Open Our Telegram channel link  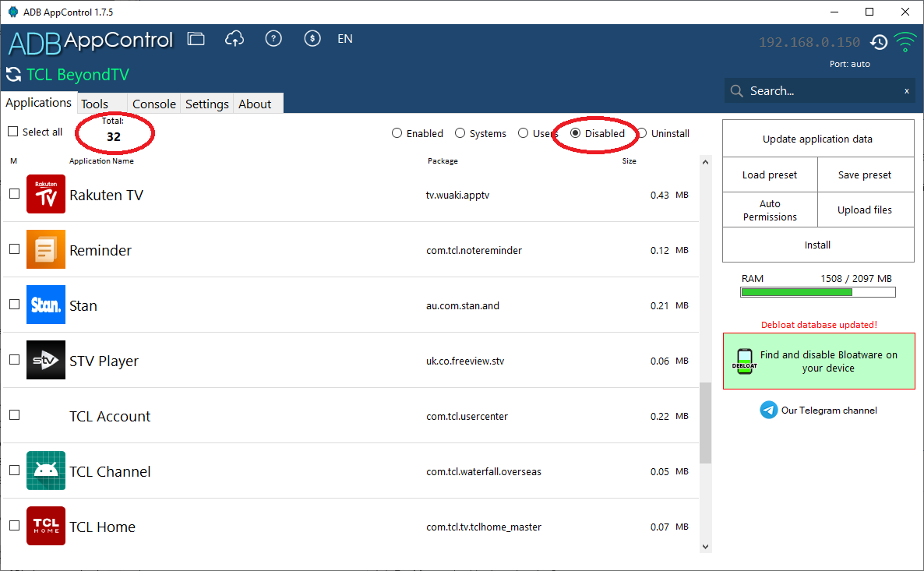(828, 410)
